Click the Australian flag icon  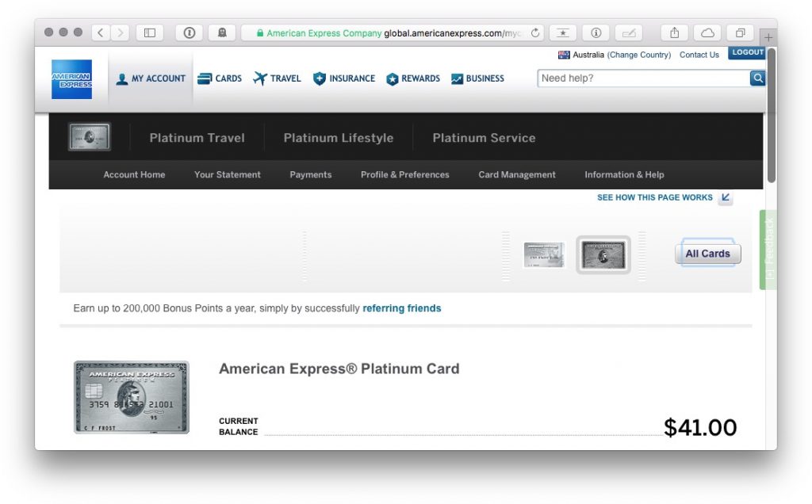(564, 55)
